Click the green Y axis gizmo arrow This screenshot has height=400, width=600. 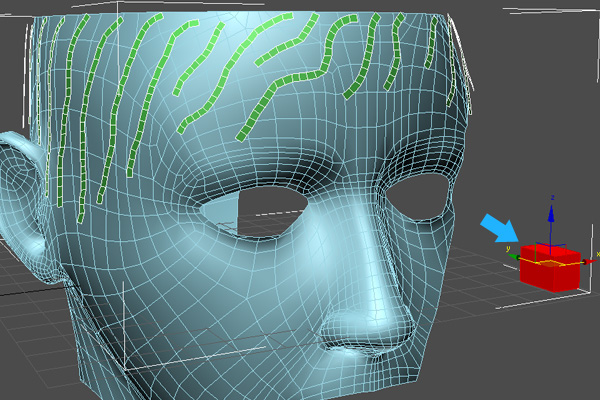tap(515, 257)
